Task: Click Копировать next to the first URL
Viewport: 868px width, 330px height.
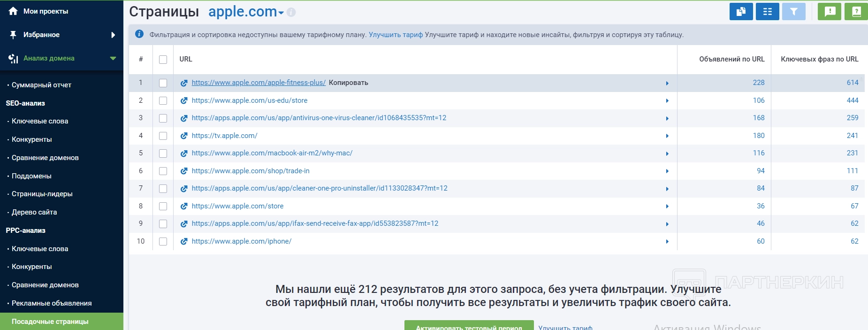Action: [x=349, y=83]
